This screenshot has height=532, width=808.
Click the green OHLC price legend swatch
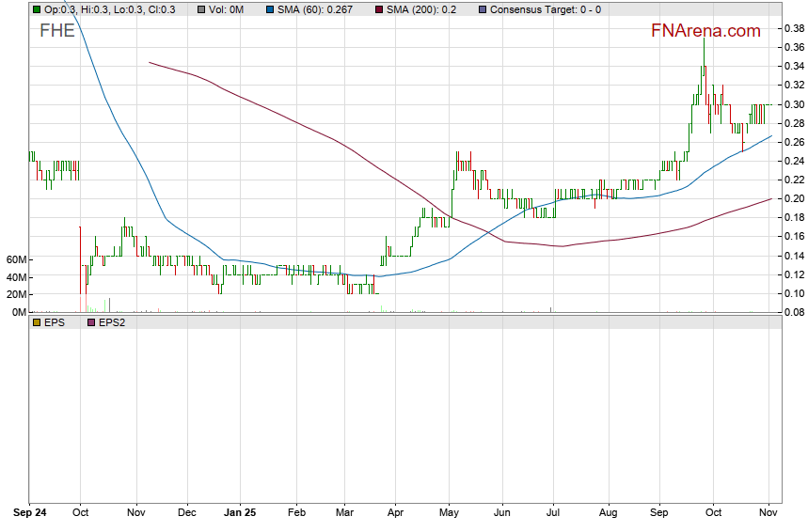(x=36, y=9)
